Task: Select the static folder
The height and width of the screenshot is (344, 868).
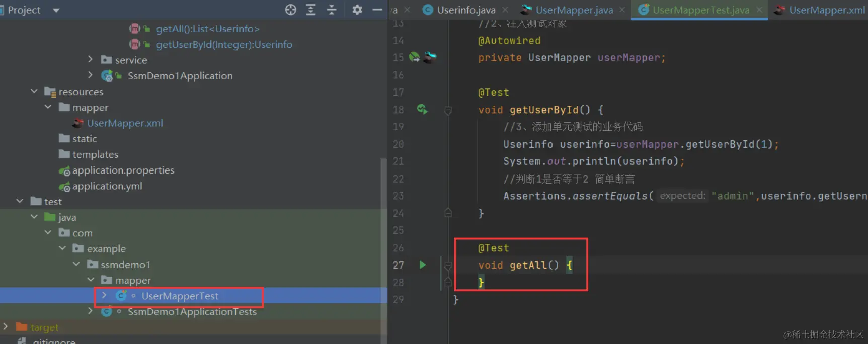Action: point(85,138)
